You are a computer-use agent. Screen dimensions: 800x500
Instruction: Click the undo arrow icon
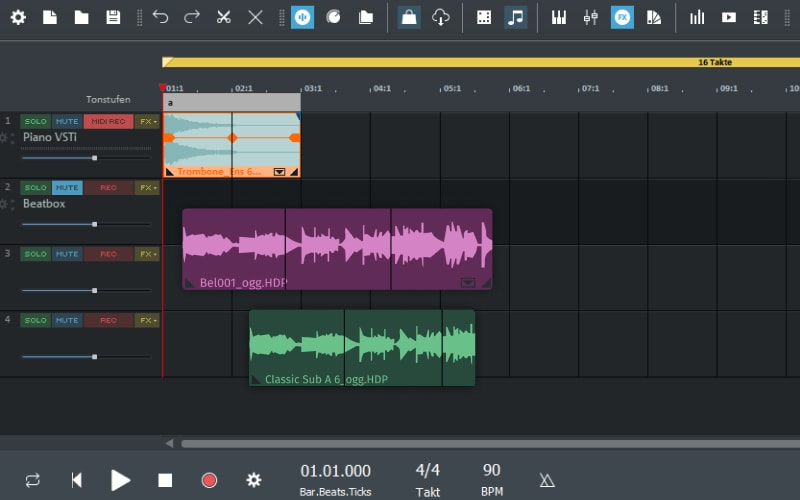(x=160, y=17)
